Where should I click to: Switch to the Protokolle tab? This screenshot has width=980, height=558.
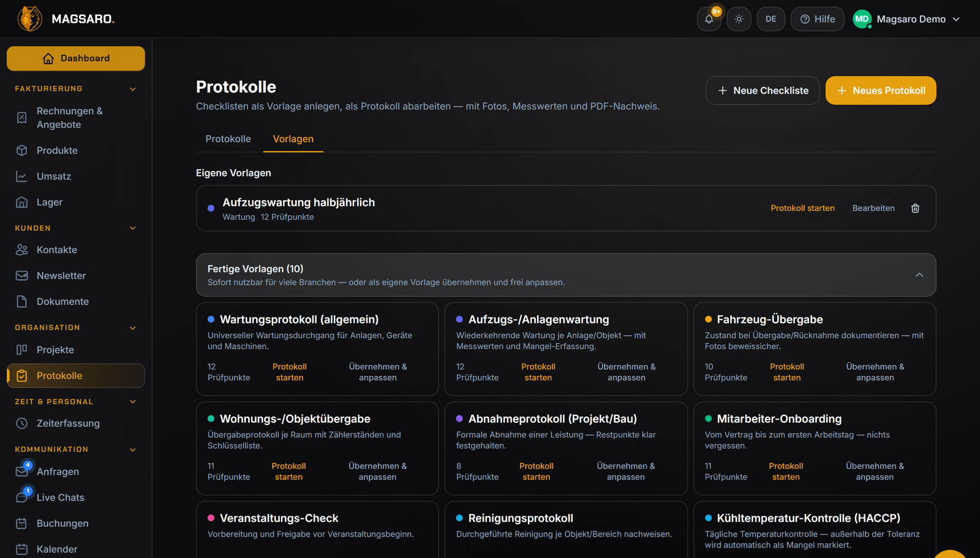[228, 139]
